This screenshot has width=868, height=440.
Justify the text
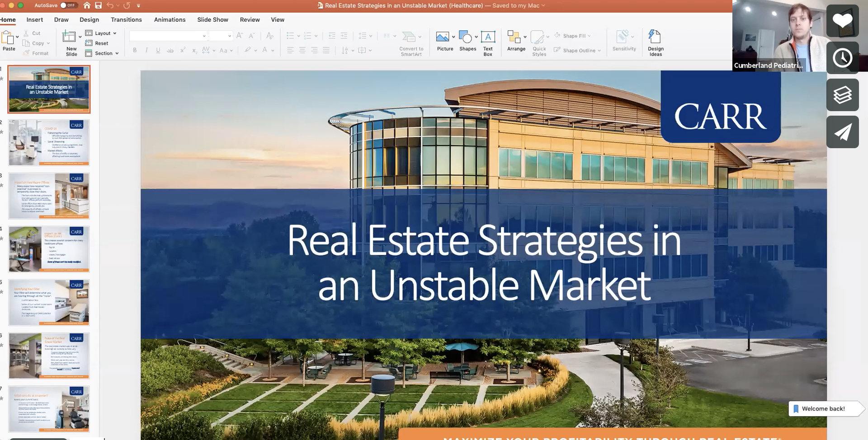click(326, 50)
